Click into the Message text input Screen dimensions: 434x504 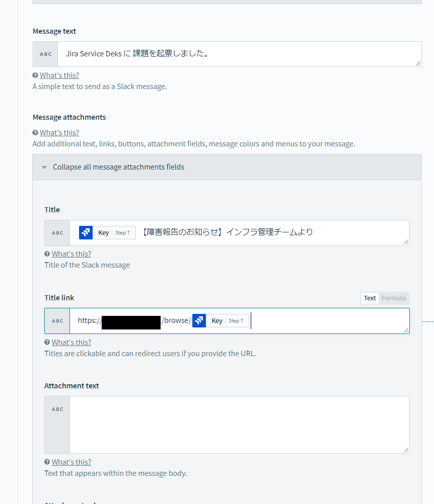239,54
